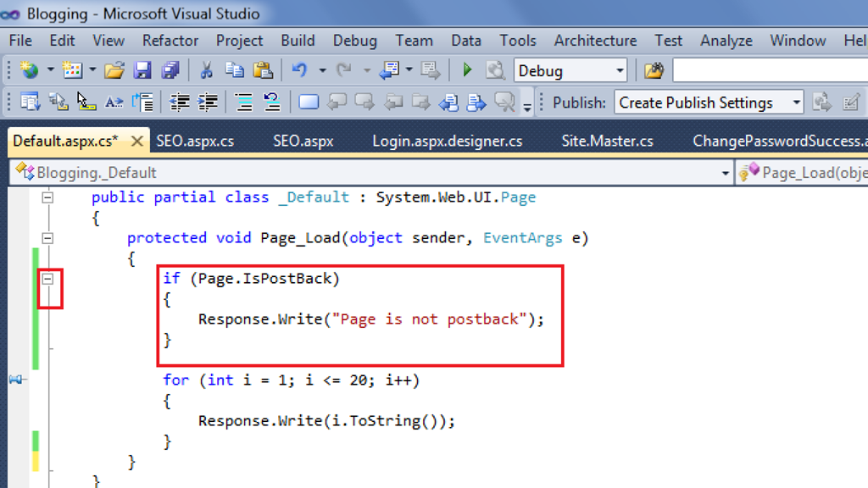Viewport: 868px width, 488px height.
Task: Open the Navigate Backward dropdown arrow
Action: (x=409, y=70)
